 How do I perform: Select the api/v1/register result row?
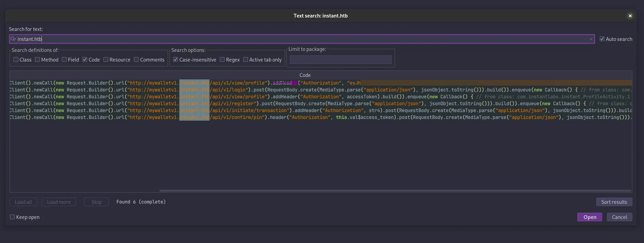pyautogui.click(x=321, y=103)
